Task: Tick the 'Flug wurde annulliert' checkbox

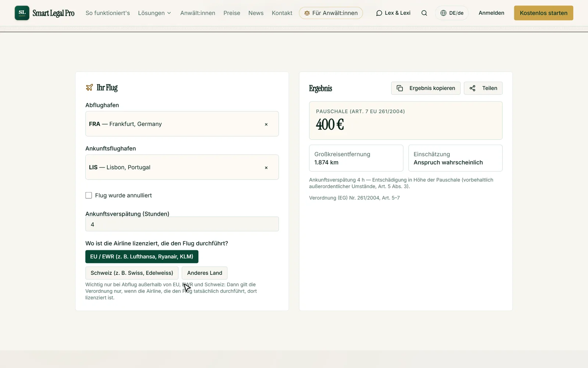Action: tap(89, 195)
